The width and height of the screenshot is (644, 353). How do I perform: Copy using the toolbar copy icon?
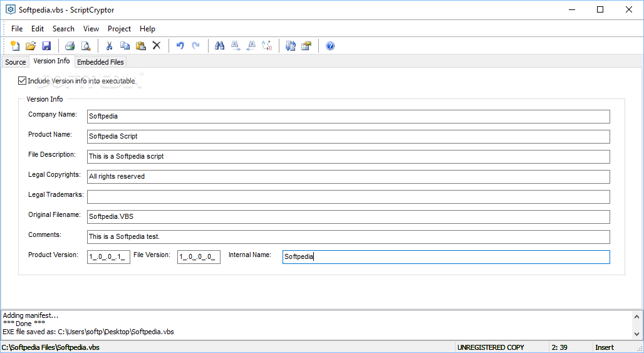coord(125,46)
